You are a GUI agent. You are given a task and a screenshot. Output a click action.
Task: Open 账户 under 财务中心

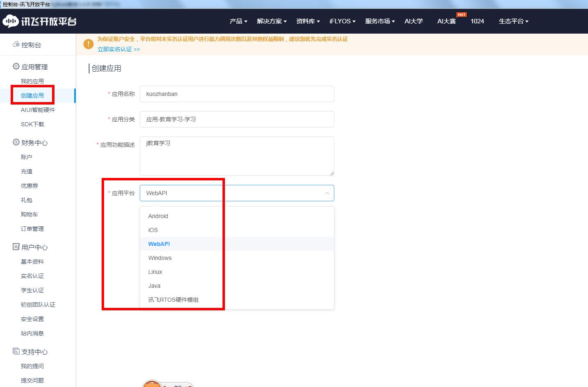tap(27, 157)
